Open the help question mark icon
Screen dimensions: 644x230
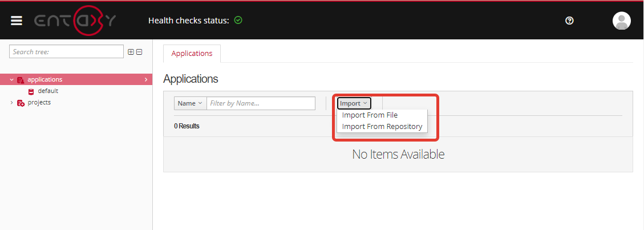click(x=569, y=21)
